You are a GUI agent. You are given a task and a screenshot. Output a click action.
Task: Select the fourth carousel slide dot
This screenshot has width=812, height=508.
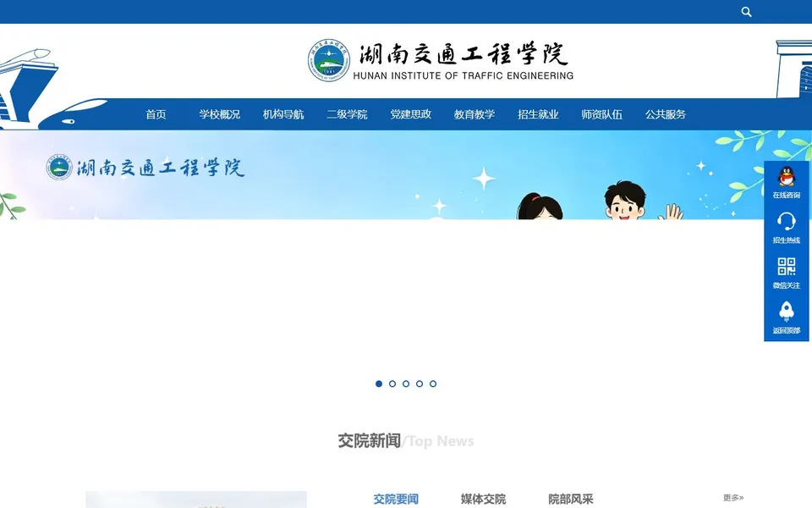click(420, 384)
